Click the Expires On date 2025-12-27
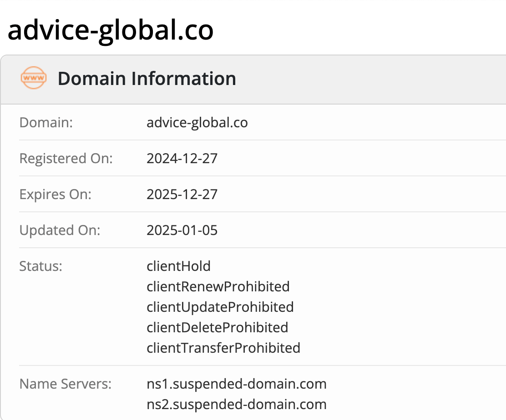 182,195
